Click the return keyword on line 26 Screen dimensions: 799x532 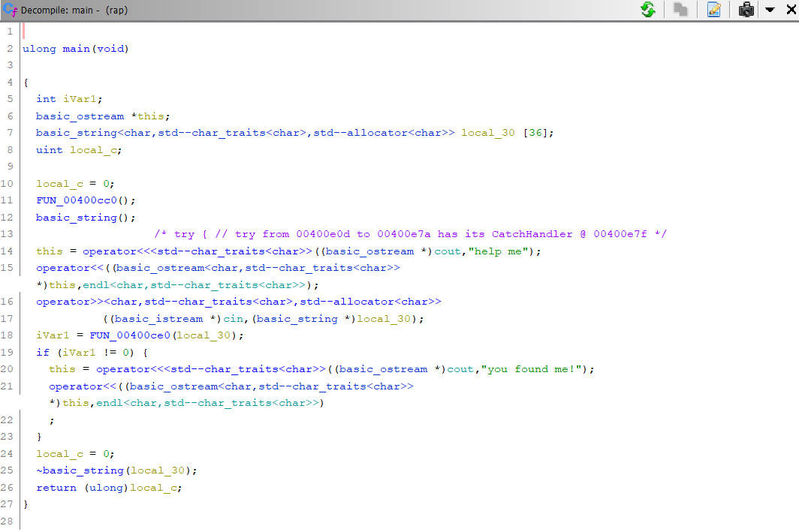point(56,488)
